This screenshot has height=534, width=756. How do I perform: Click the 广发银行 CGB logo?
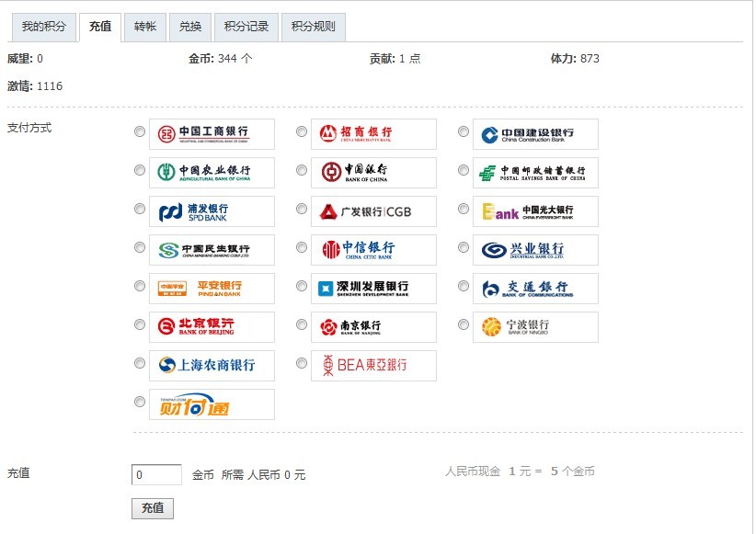tap(373, 211)
